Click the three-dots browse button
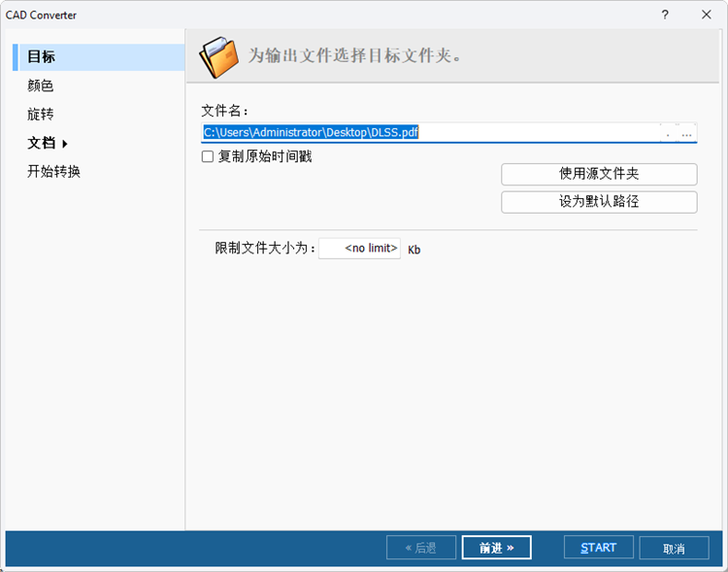 tap(686, 133)
